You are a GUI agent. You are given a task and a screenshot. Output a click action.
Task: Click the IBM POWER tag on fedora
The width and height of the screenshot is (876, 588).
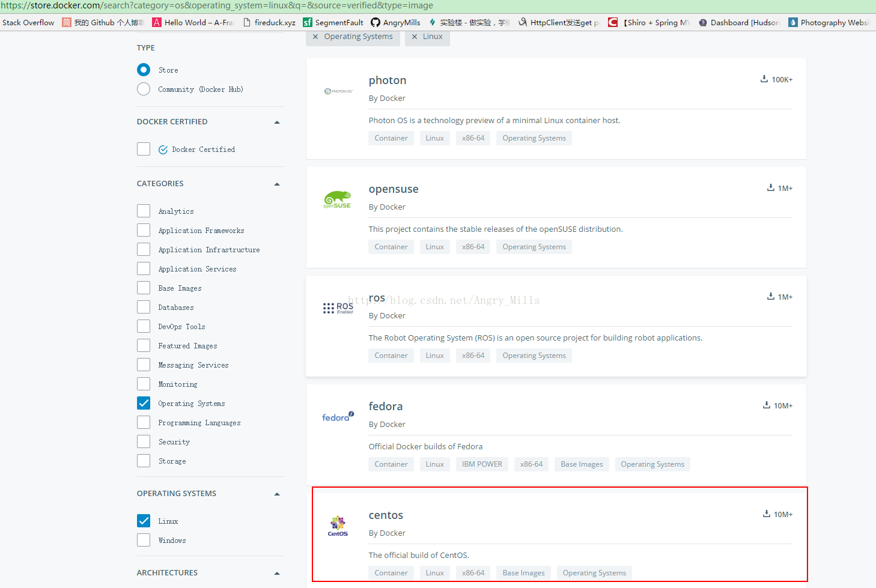click(x=482, y=464)
